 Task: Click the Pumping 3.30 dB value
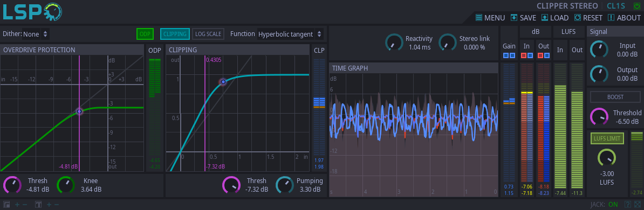tap(310, 189)
